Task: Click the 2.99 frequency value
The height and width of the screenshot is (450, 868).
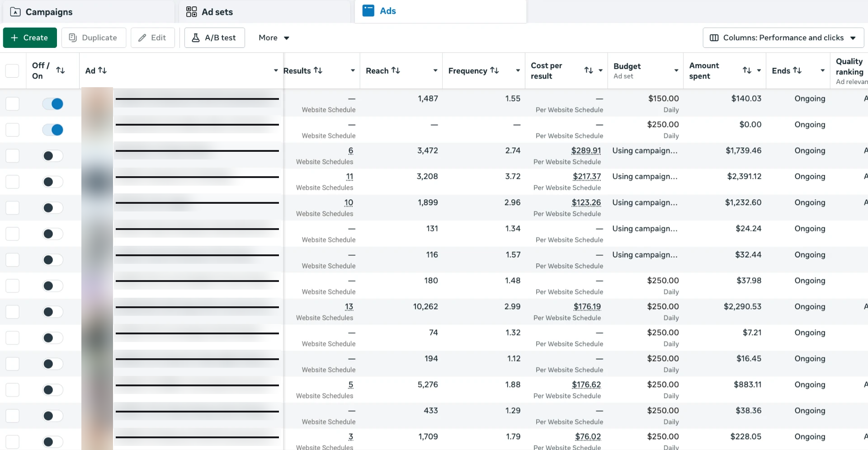Action: click(x=512, y=307)
